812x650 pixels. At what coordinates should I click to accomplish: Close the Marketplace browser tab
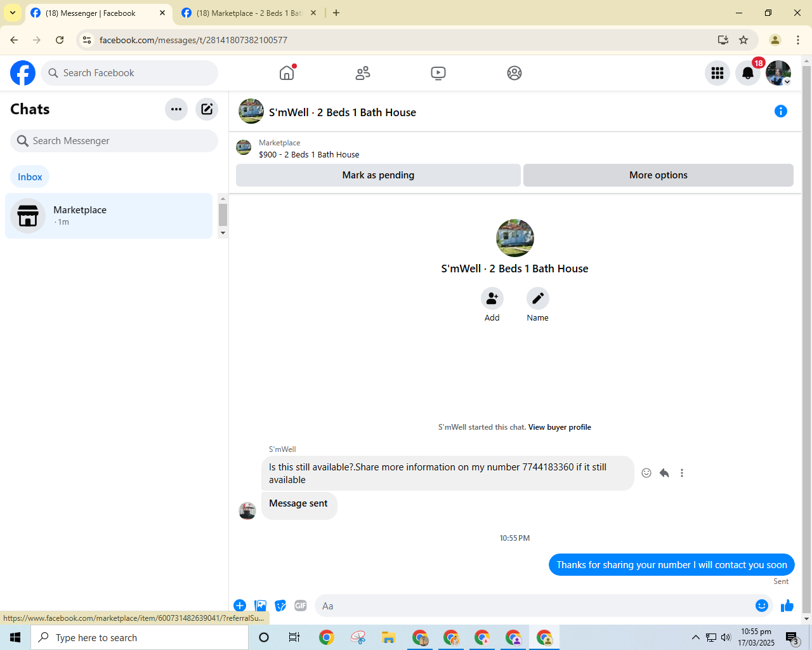click(313, 13)
